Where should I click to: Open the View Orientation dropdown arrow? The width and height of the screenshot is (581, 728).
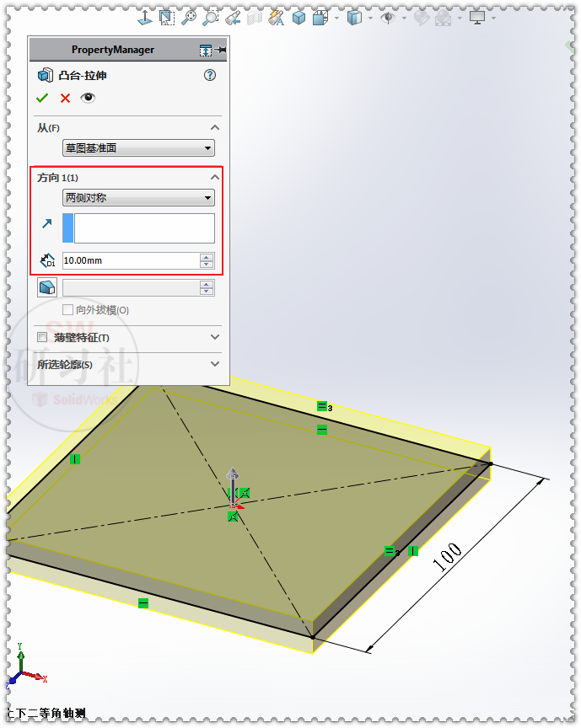pos(336,18)
